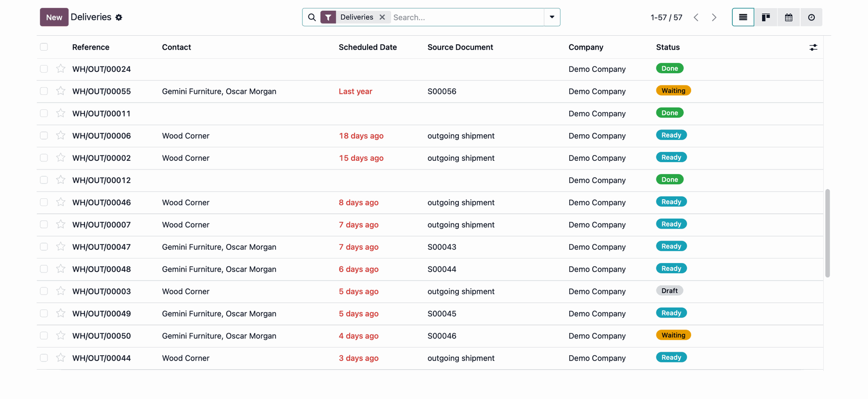Tick the WH/OUT/00050 row checkbox

tap(44, 336)
